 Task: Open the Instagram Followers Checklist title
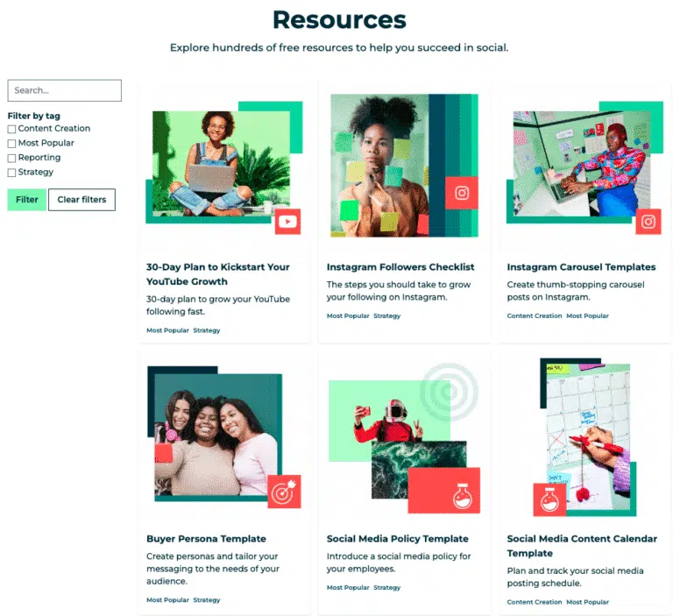[400, 267]
